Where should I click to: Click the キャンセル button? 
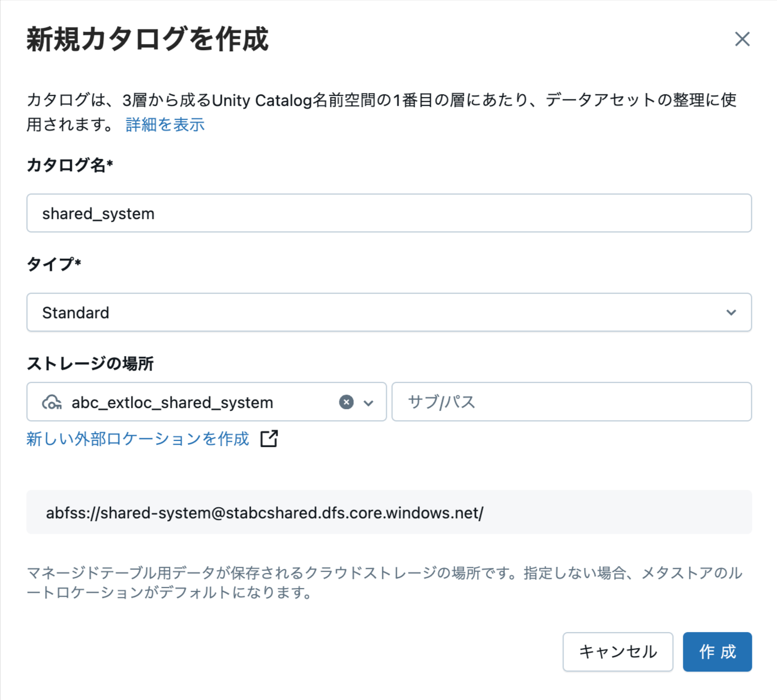[618, 652]
